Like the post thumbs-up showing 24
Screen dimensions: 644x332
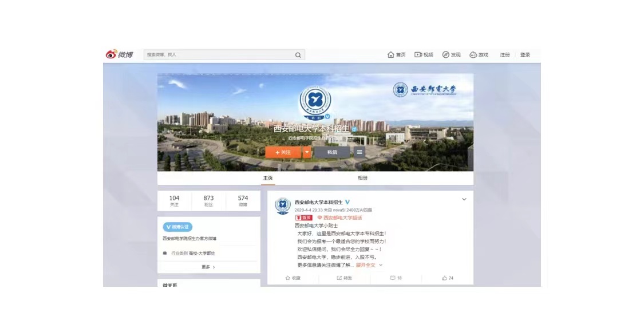[x=448, y=278]
